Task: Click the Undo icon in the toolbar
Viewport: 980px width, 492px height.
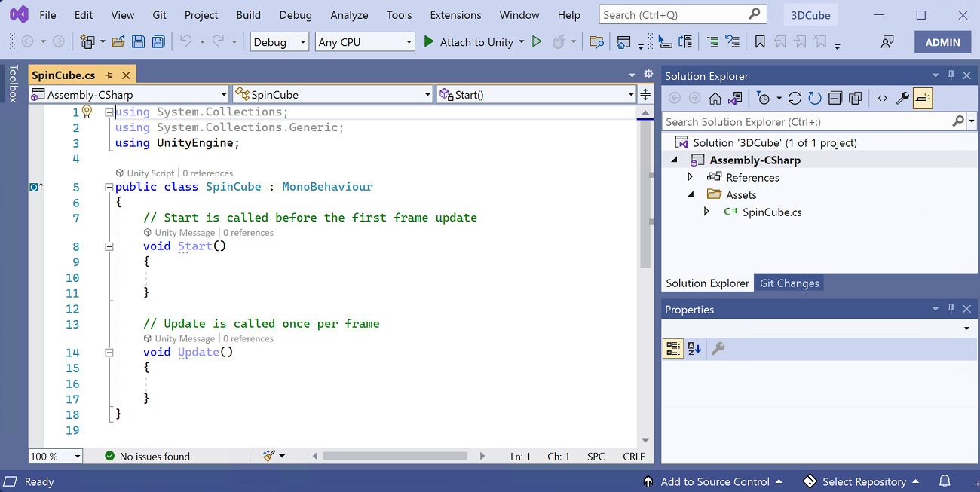Action: tap(187, 41)
